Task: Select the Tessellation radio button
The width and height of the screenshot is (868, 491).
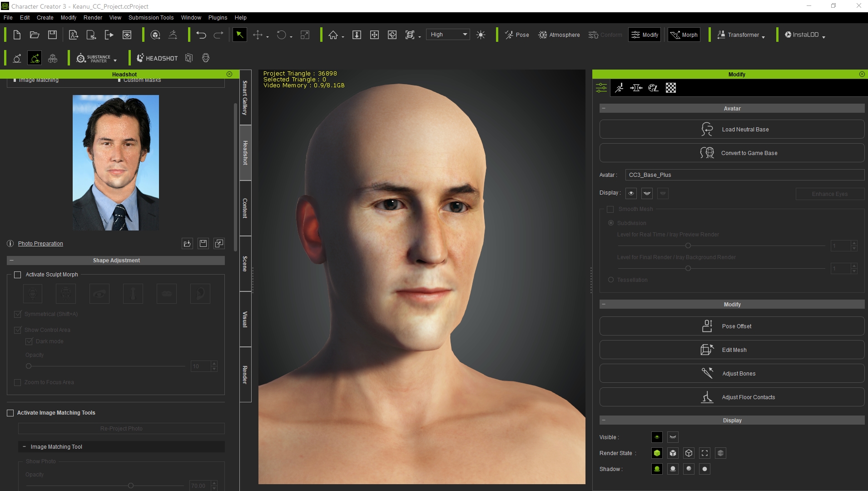Action: (611, 280)
